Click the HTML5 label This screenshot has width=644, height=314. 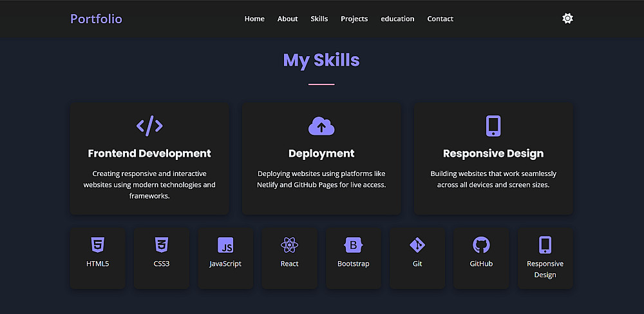tap(98, 264)
